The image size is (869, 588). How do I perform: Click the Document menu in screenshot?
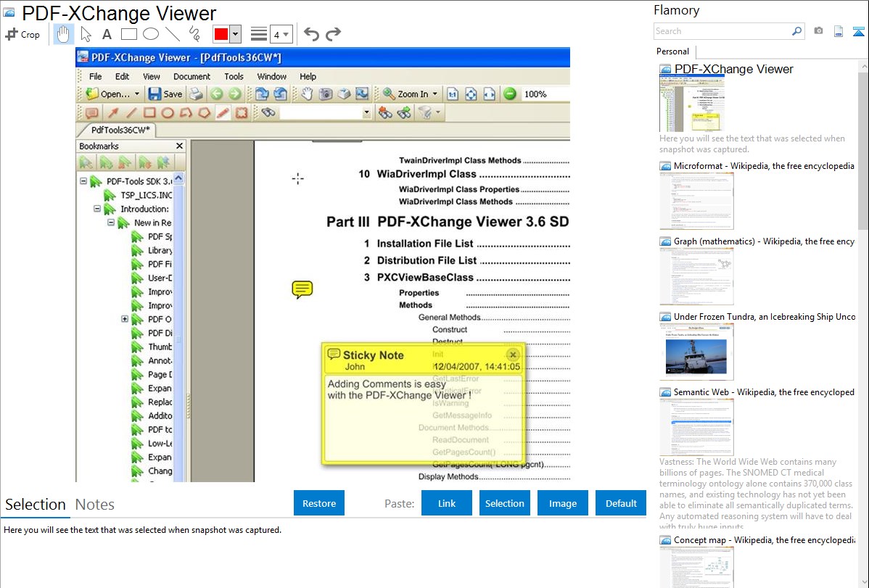point(191,76)
